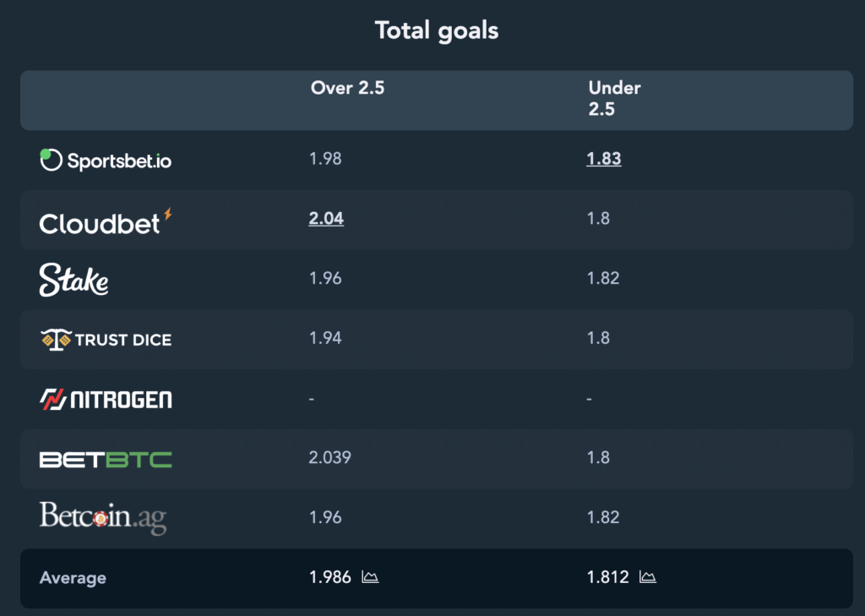Select the Stake logo

pyautogui.click(x=74, y=280)
